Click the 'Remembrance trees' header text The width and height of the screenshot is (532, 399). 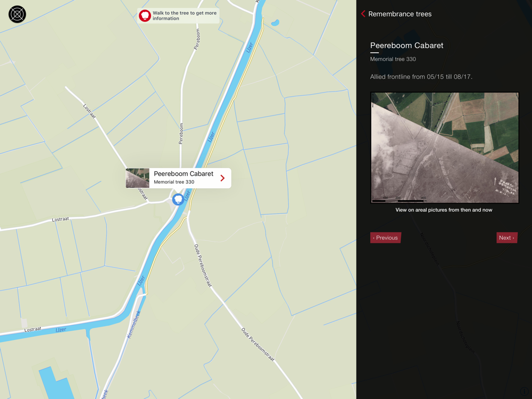400,14
